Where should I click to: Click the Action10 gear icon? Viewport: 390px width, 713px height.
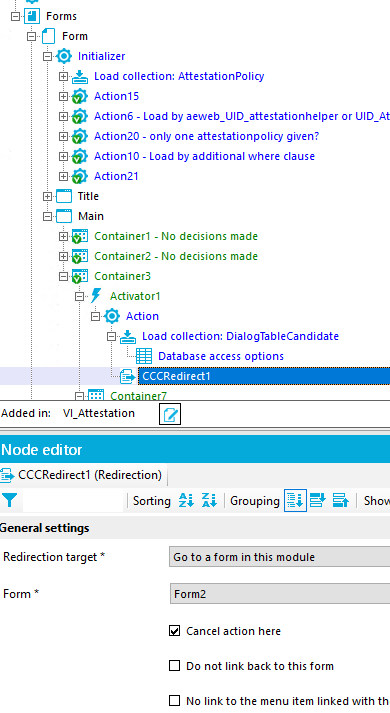[80, 156]
